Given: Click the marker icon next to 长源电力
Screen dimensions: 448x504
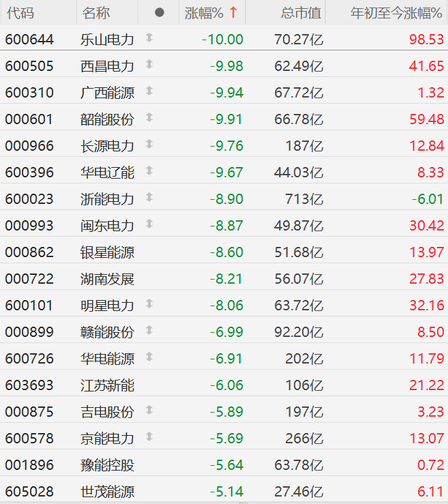Looking at the screenshot, I should tap(149, 144).
